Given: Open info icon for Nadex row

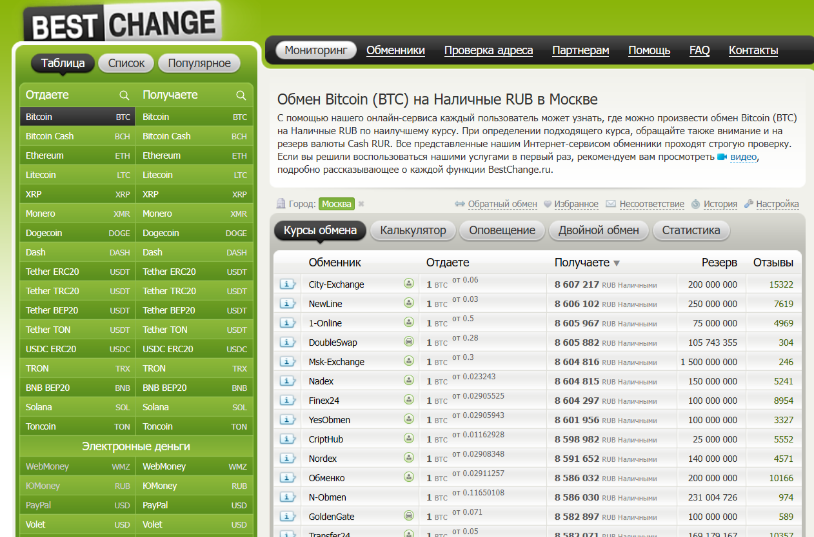Looking at the screenshot, I should pos(288,381).
